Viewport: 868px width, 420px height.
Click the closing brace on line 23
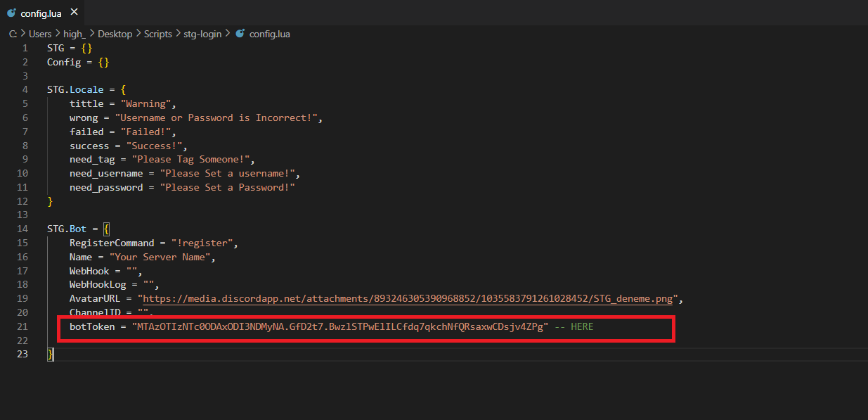pyautogui.click(x=50, y=354)
